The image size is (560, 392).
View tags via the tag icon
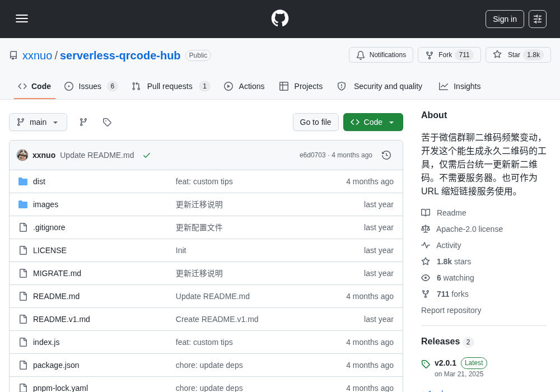107,122
